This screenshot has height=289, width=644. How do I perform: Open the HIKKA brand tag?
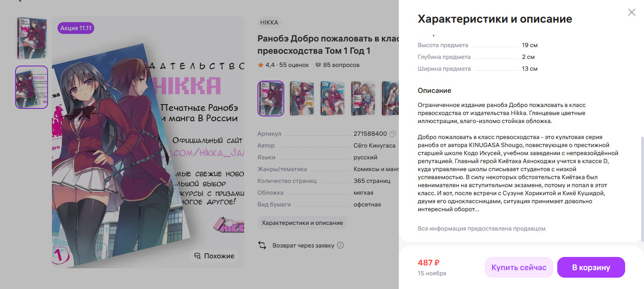(270, 22)
